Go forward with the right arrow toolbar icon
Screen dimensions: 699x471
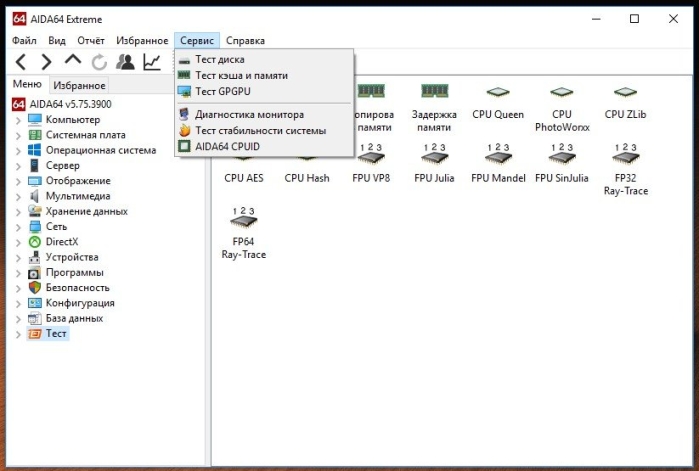pyautogui.click(x=46, y=62)
